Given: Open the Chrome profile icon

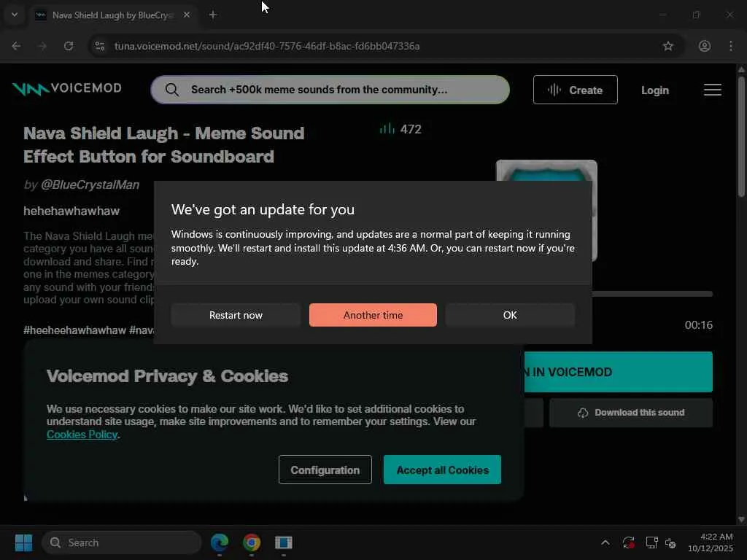Looking at the screenshot, I should pyautogui.click(x=704, y=46).
